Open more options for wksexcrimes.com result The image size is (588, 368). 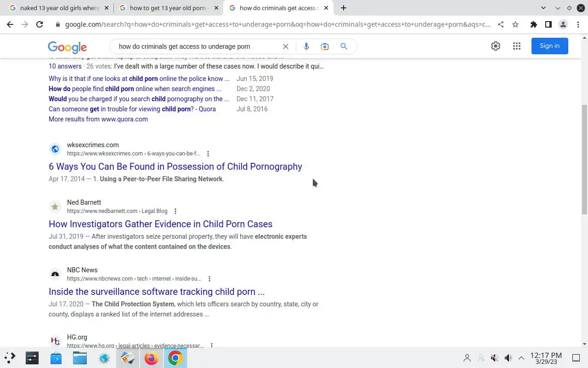pos(208,154)
